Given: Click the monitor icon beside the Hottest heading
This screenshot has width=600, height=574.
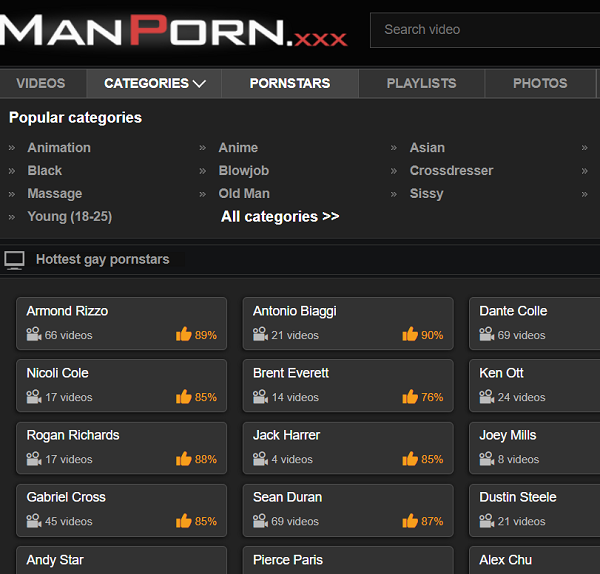Looking at the screenshot, I should click(x=14, y=260).
